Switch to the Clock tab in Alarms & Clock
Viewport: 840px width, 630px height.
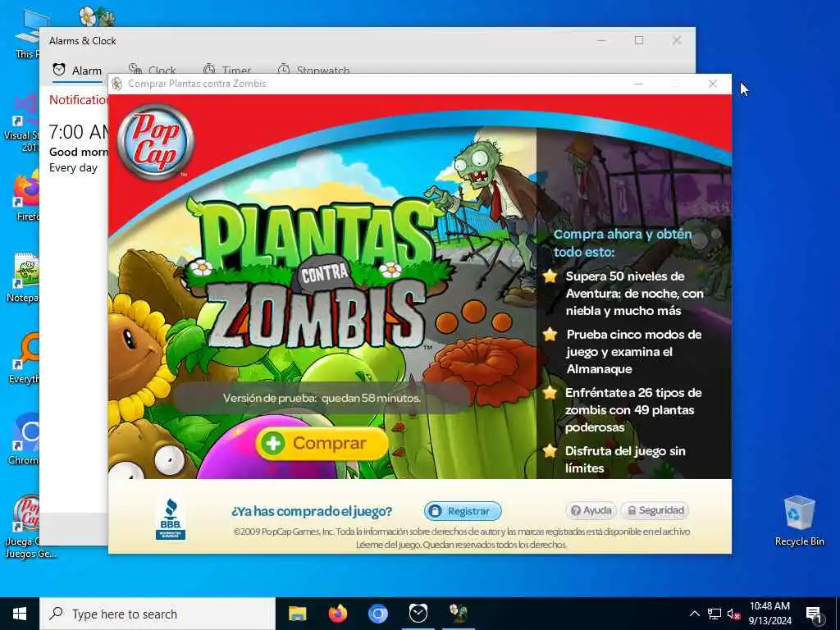(153, 71)
